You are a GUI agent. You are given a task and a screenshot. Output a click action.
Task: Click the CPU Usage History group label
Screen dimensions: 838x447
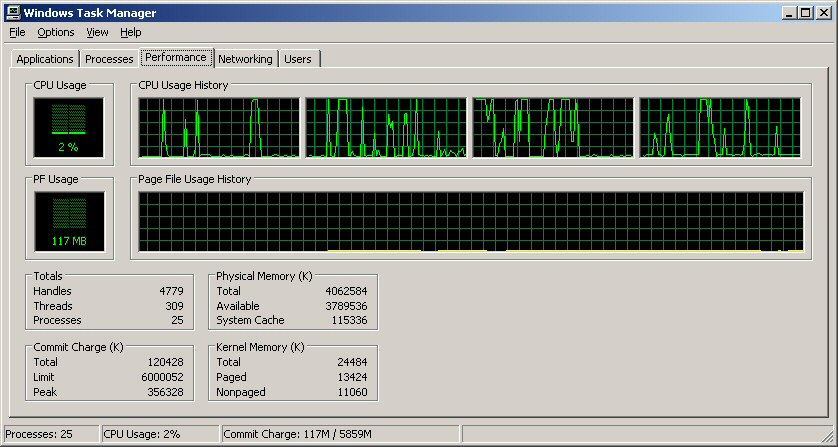point(183,85)
